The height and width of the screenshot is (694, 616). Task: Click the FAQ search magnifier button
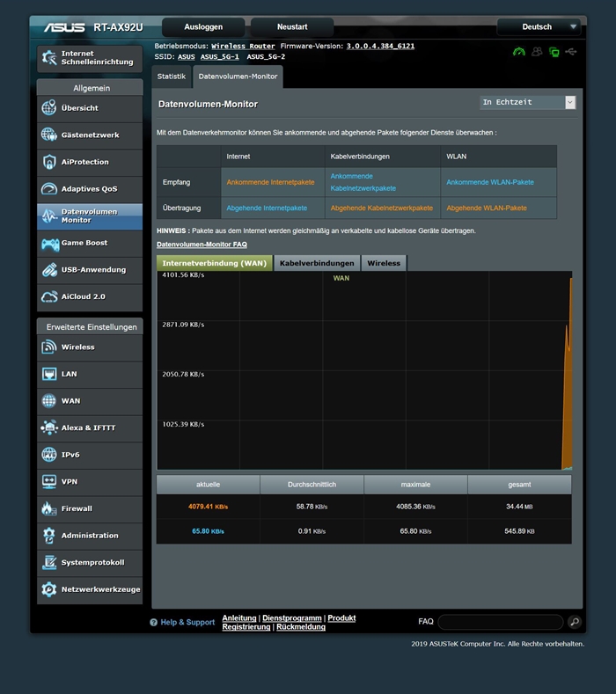575,622
